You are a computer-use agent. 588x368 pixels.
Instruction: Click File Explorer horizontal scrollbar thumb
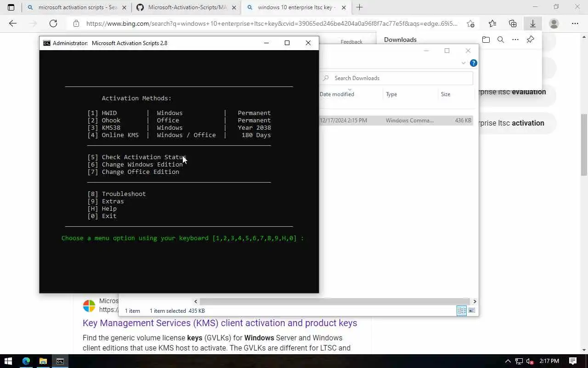(x=335, y=301)
